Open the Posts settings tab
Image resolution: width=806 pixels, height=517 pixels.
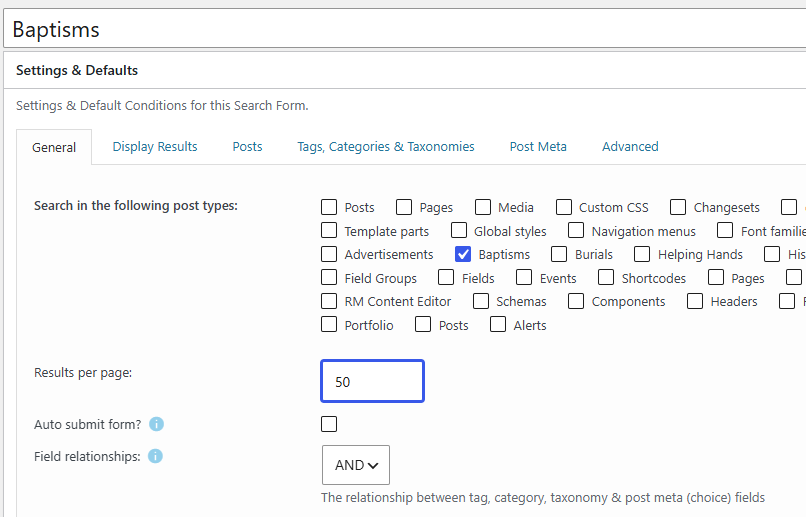(247, 146)
